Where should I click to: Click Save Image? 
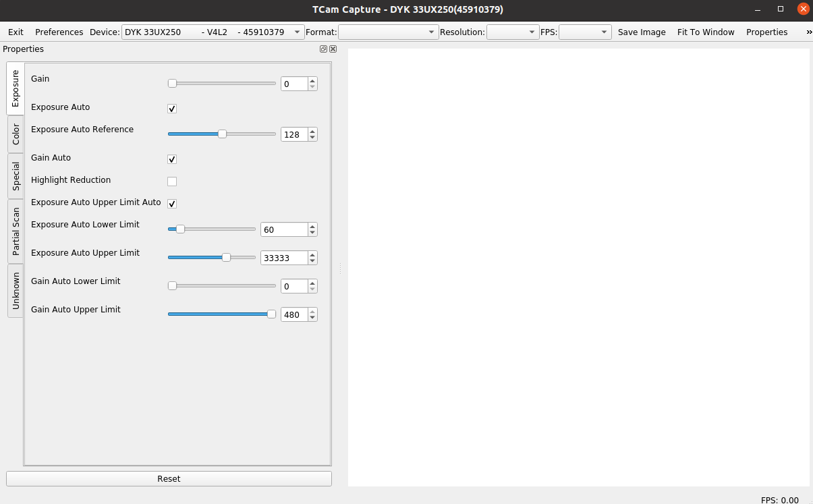click(x=641, y=32)
